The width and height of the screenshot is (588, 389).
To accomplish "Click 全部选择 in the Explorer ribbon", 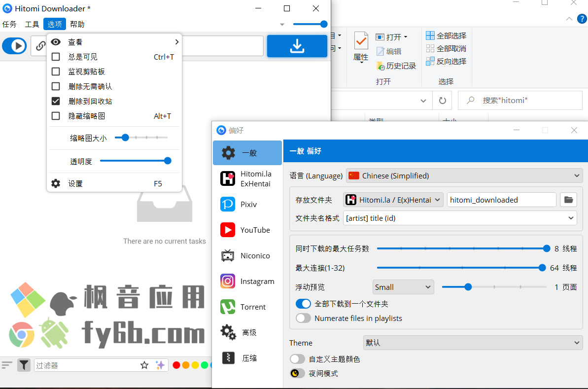I will (x=446, y=35).
